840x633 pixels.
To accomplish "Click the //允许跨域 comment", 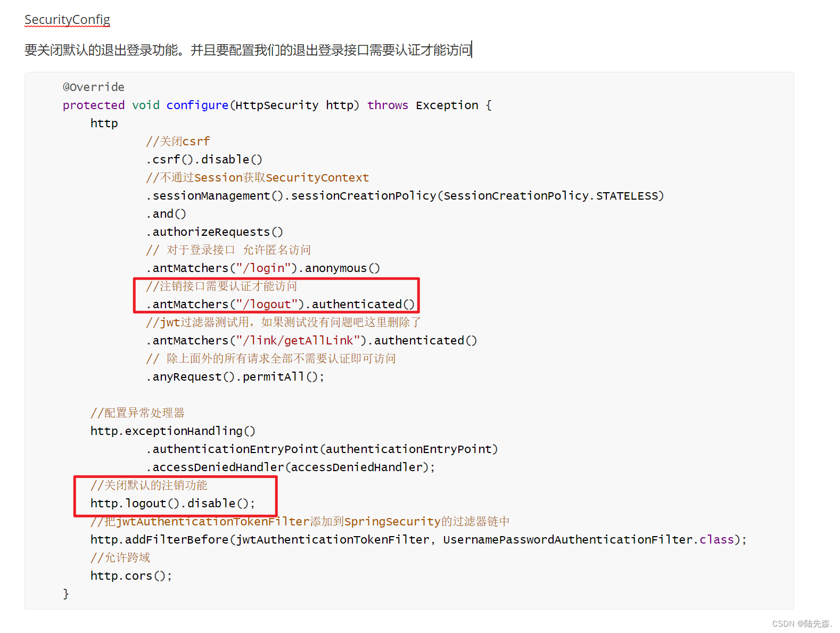I will [x=120, y=558].
